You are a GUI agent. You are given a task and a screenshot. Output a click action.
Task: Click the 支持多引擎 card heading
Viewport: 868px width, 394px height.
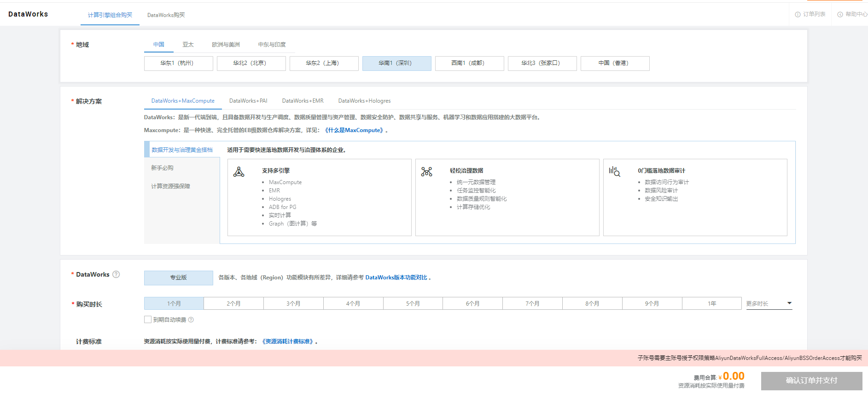click(276, 171)
